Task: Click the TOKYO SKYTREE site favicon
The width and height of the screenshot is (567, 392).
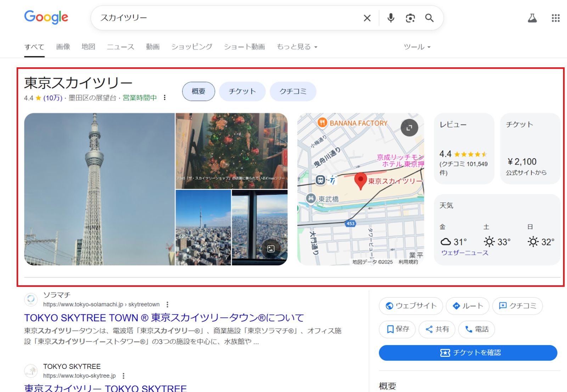Action: (31, 371)
